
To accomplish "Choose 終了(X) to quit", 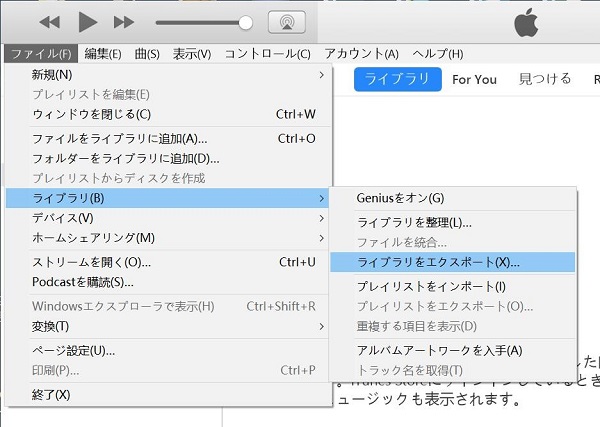I will [x=167, y=394].
